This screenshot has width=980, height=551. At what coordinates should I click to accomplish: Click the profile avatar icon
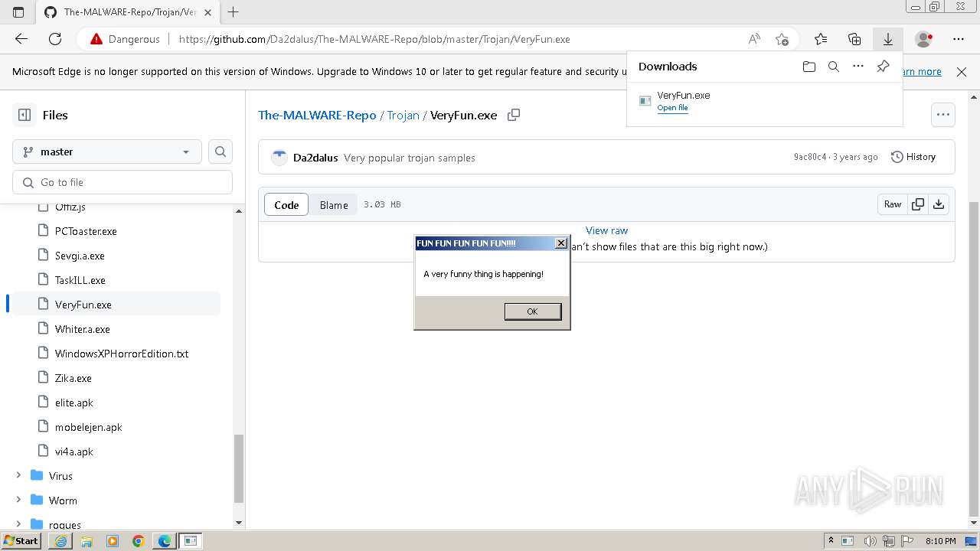[x=924, y=39]
